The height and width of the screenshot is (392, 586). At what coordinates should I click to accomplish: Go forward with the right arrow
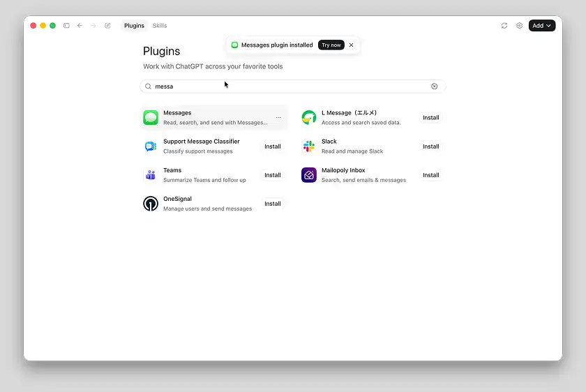tap(93, 25)
